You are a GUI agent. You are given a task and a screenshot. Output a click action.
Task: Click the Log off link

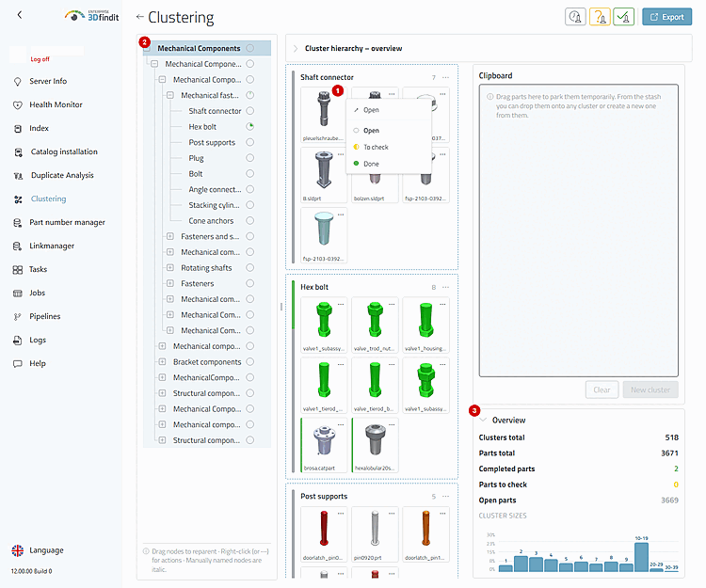[x=40, y=59]
